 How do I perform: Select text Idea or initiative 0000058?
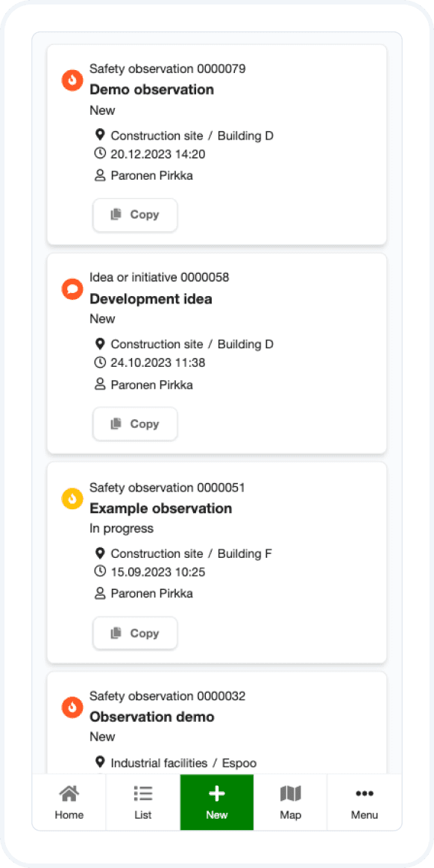pos(160,277)
